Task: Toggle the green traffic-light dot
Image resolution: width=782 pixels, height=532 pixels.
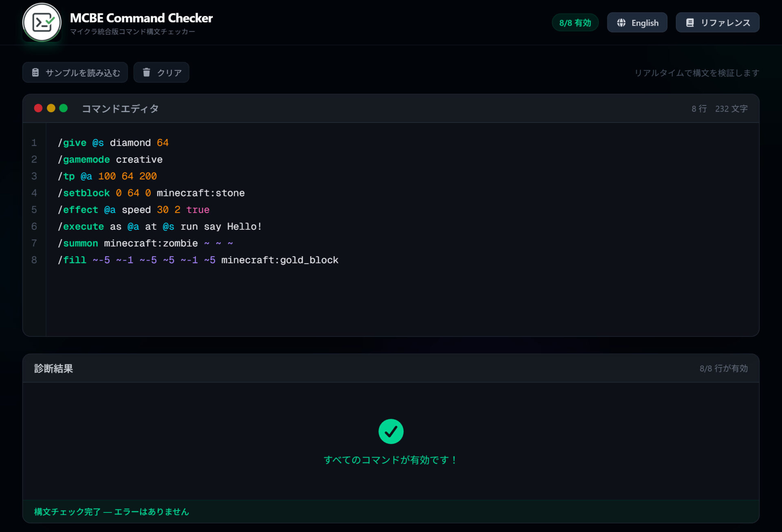Action: (64, 108)
